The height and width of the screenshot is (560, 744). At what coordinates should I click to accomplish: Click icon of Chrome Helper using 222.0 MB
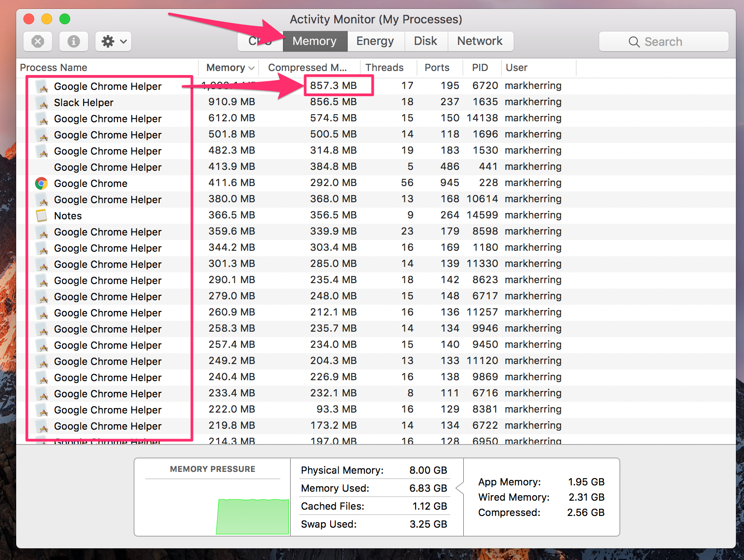click(x=42, y=410)
